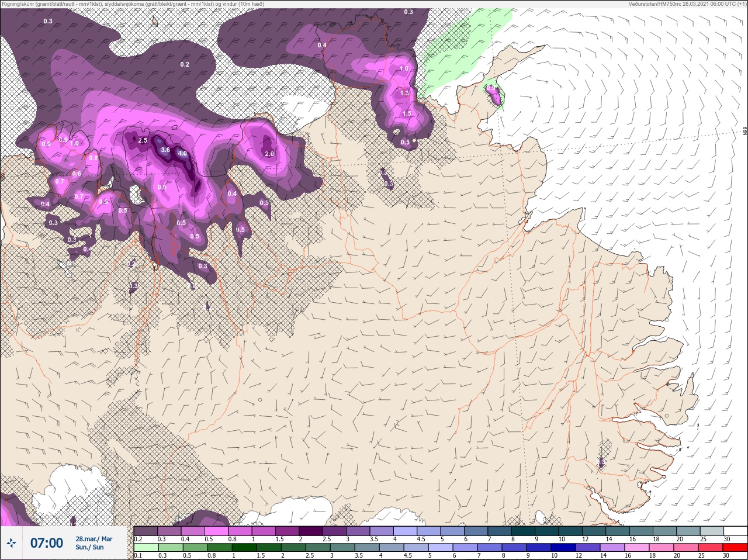
Task: Pick white top-row legend swatch labeled 30
Action: [736, 531]
